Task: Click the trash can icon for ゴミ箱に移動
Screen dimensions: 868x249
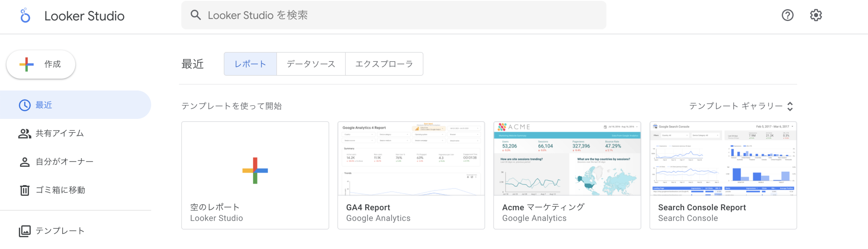Action: tap(24, 190)
